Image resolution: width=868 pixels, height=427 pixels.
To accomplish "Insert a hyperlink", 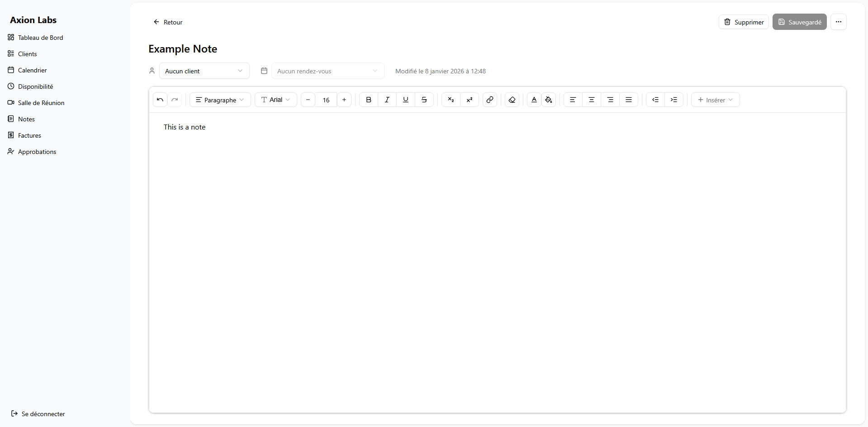I will click(x=489, y=100).
